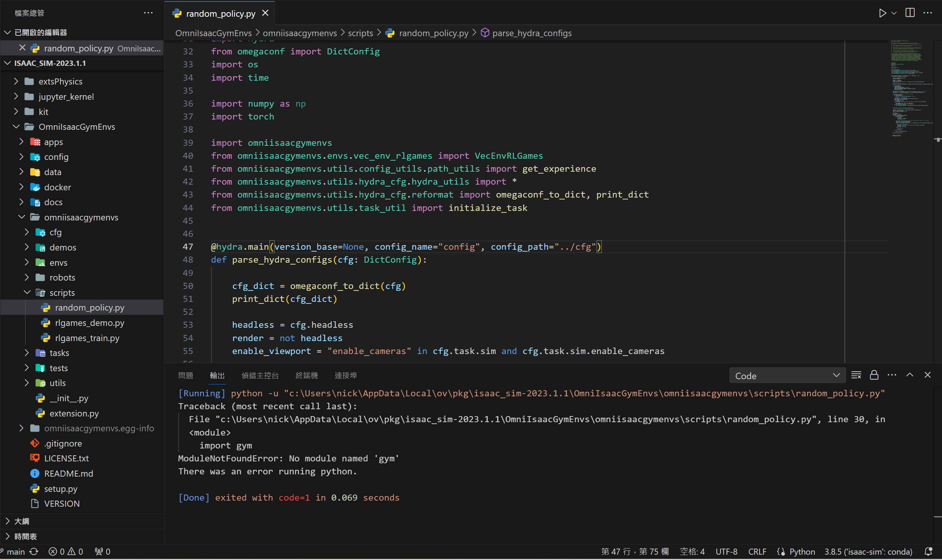Click the main branch indicator in status bar
Image resolution: width=942 pixels, height=560 pixels.
[16, 551]
